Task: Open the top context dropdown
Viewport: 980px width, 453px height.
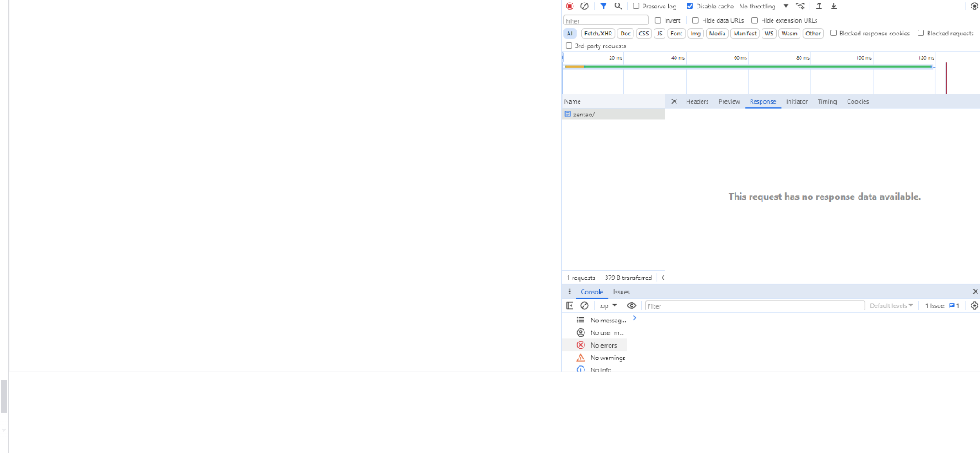Action: point(607,305)
